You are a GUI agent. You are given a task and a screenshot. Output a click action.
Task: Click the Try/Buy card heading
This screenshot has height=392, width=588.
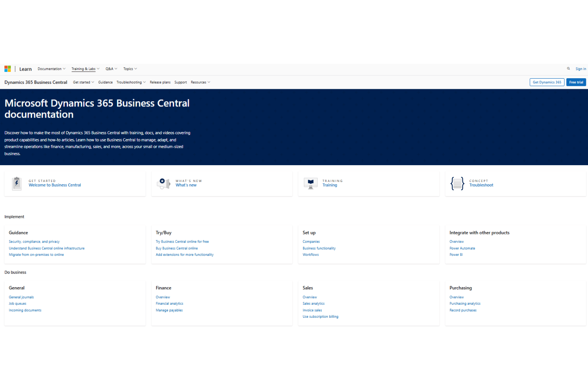pos(164,233)
